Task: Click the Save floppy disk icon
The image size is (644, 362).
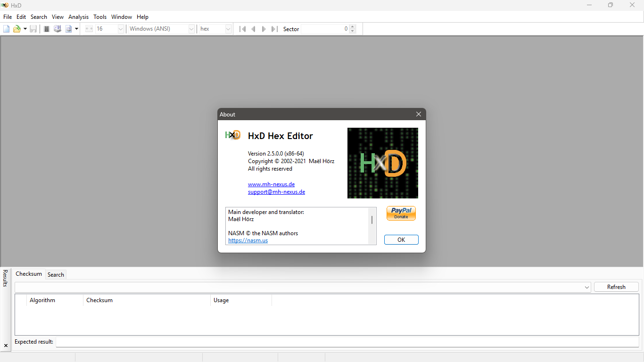Action: tap(33, 29)
